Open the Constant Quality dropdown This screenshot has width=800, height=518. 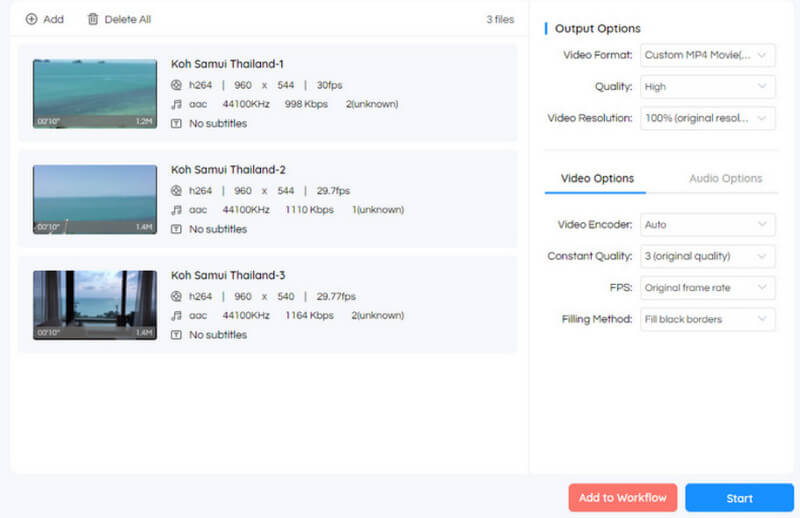point(707,256)
